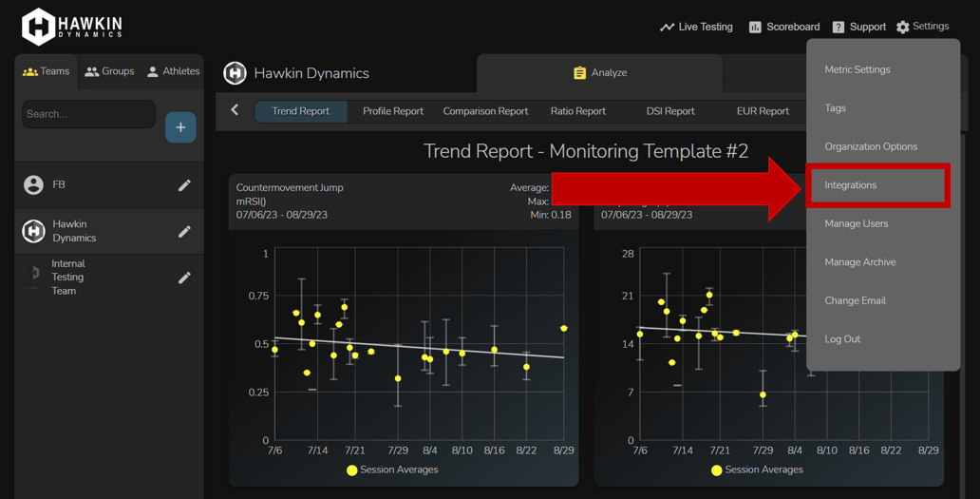Click the blue plus add team button
The width and height of the screenshot is (980, 499).
[180, 127]
